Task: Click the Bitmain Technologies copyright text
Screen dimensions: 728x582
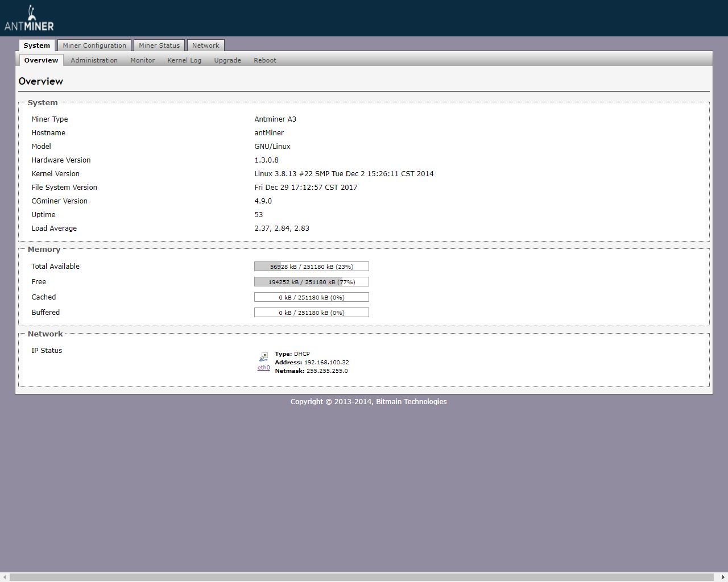Action: (369, 402)
